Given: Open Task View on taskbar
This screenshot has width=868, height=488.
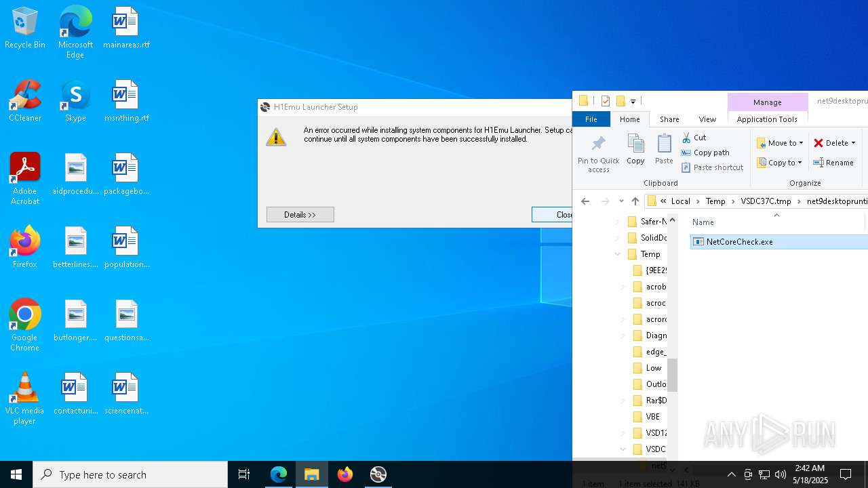Looking at the screenshot, I should (x=244, y=474).
